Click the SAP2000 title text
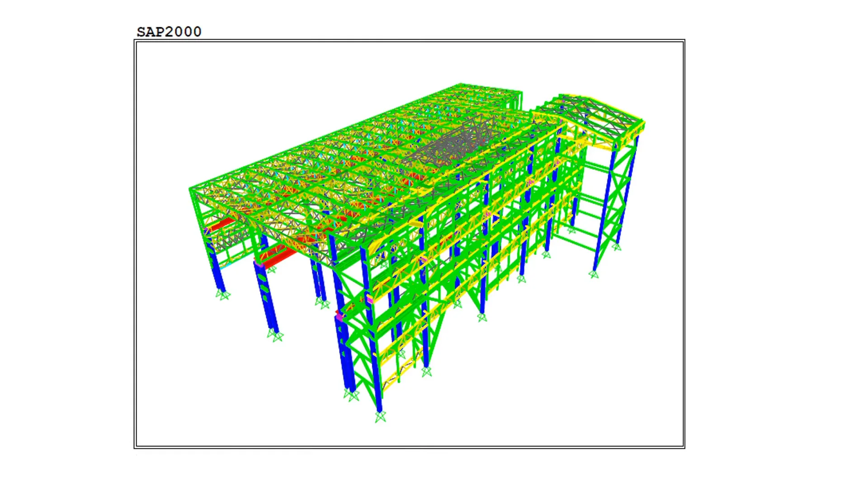This screenshot has height=488, width=868. [x=169, y=32]
